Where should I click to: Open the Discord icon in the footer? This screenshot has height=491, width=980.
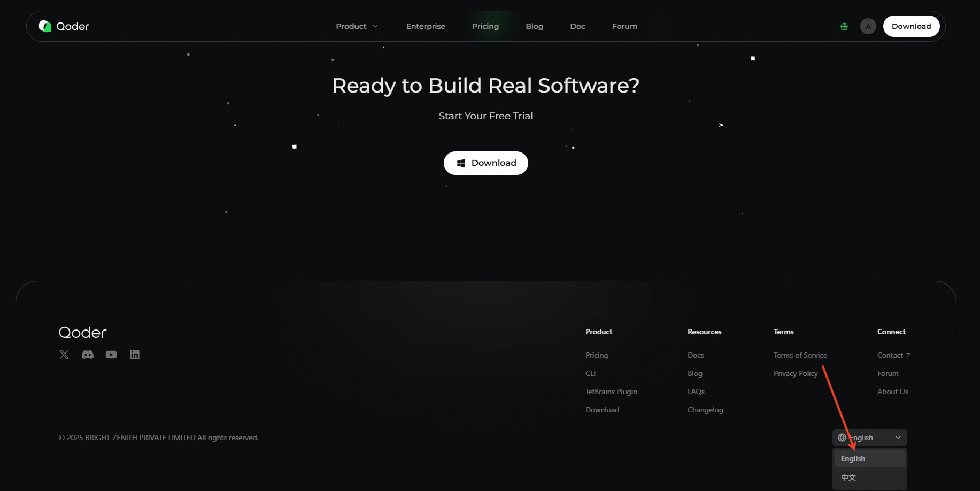click(88, 355)
